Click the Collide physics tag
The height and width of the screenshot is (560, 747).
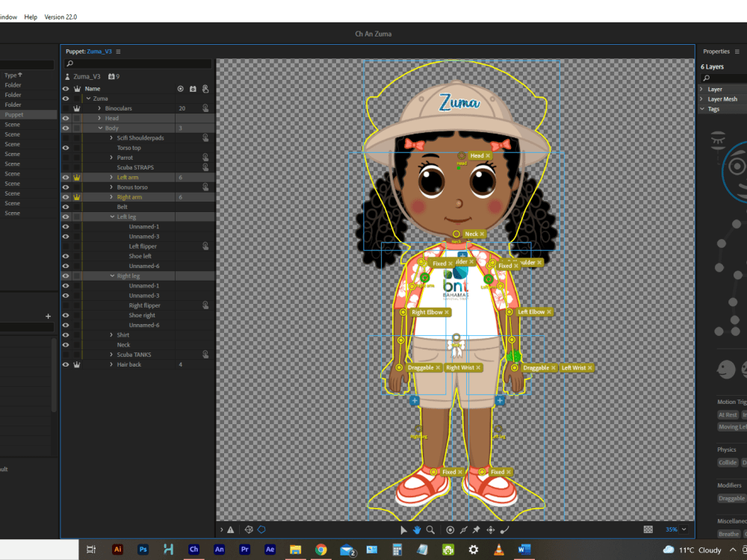pyautogui.click(x=728, y=462)
